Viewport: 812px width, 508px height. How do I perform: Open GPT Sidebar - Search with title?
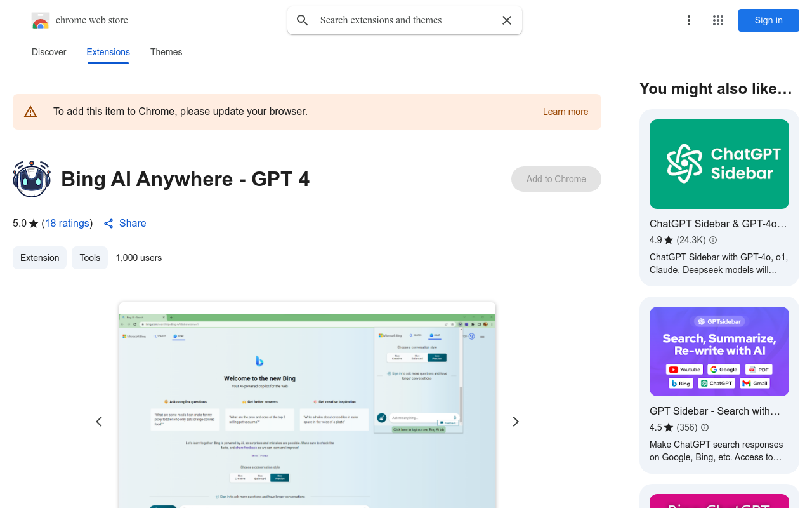[x=715, y=411]
